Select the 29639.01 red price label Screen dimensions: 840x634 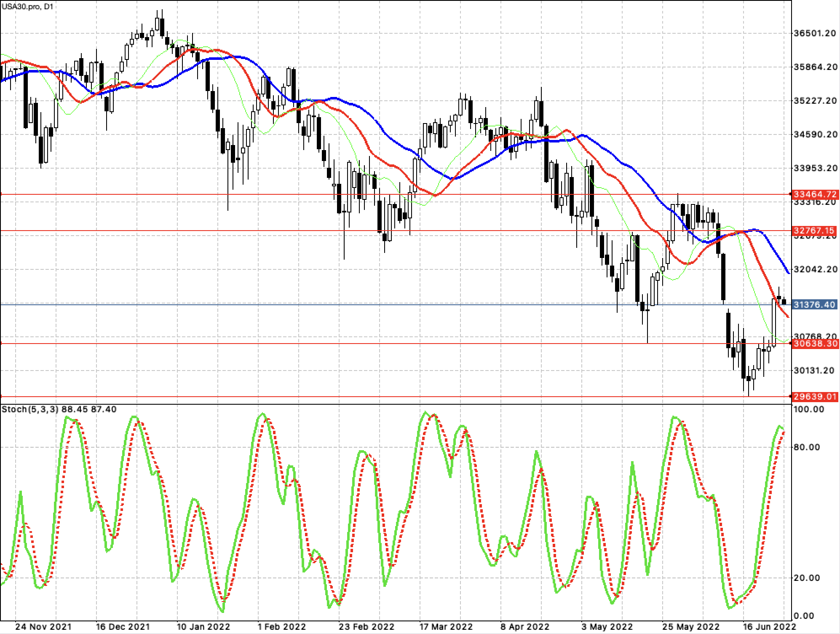click(x=815, y=397)
